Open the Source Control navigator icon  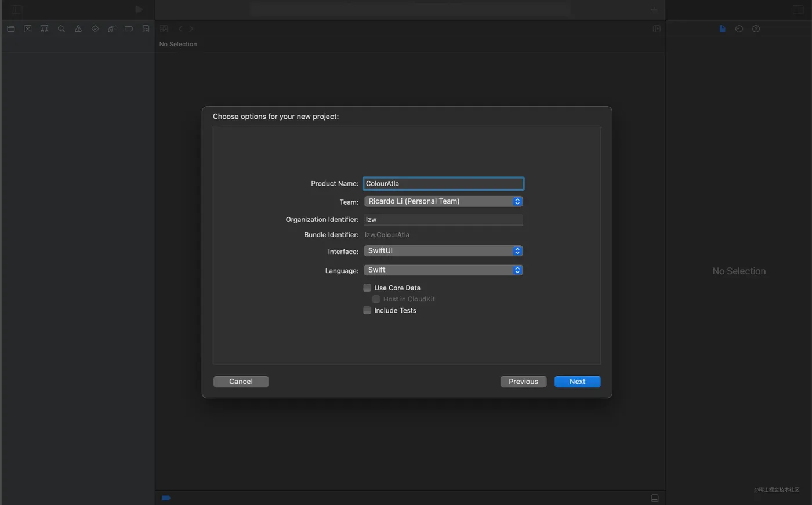[x=27, y=28]
